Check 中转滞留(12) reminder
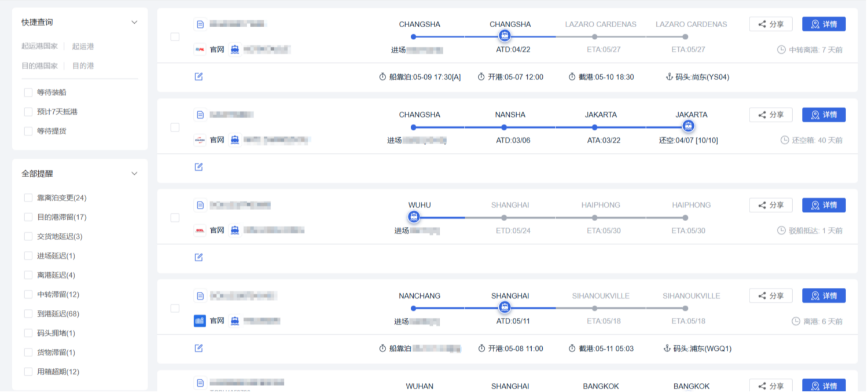The image size is (868, 392). [x=28, y=294]
